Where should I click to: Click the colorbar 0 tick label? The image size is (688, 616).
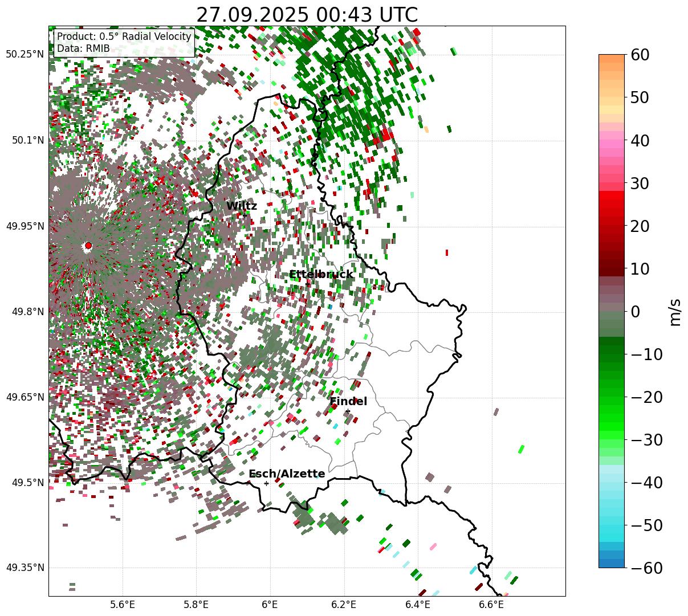click(634, 312)
